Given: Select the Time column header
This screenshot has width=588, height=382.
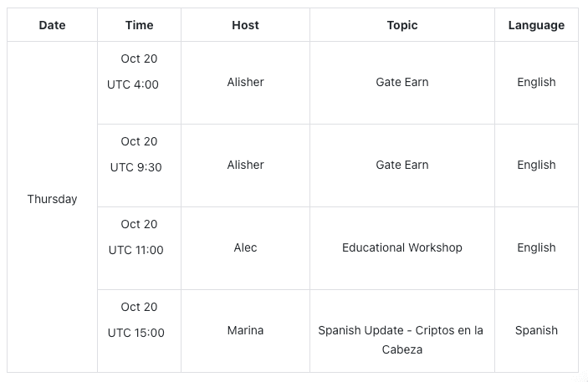Looking at the screenshot, I should click(139, 25).
